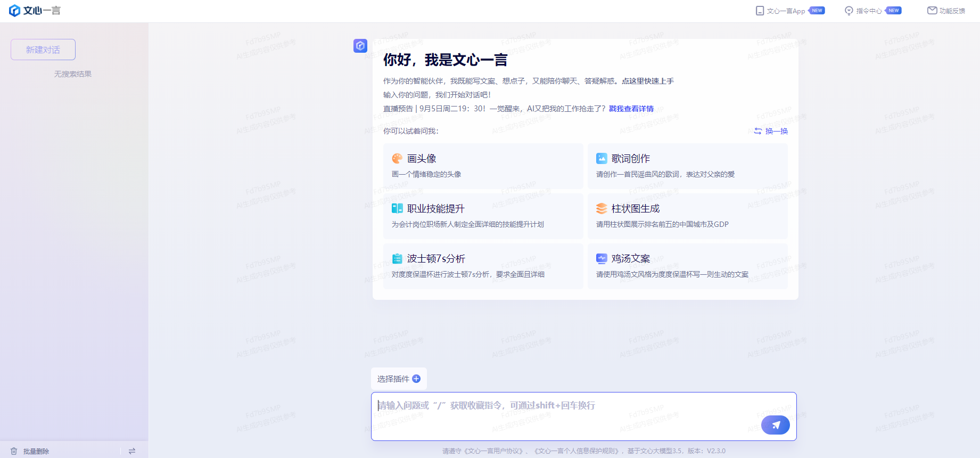Send message with paper plane button
The image size is (980, 458).
[x=776, y=425]
